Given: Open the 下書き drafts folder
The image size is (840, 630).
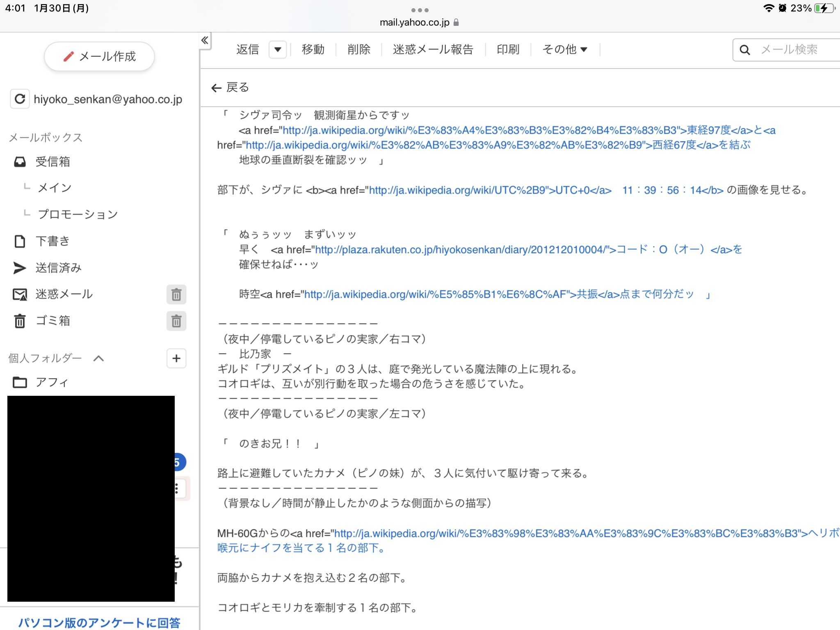Looking at the screenshot, I should click(52, 241).
